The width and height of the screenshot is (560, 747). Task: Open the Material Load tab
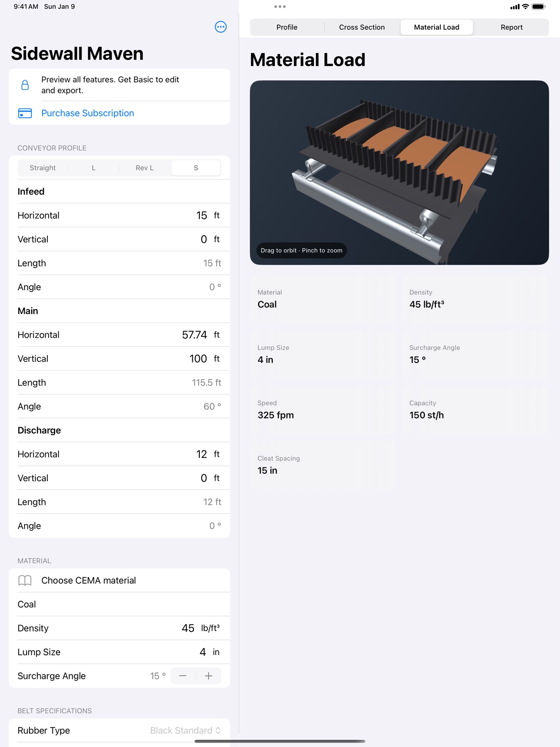click(x=437, y=27)
